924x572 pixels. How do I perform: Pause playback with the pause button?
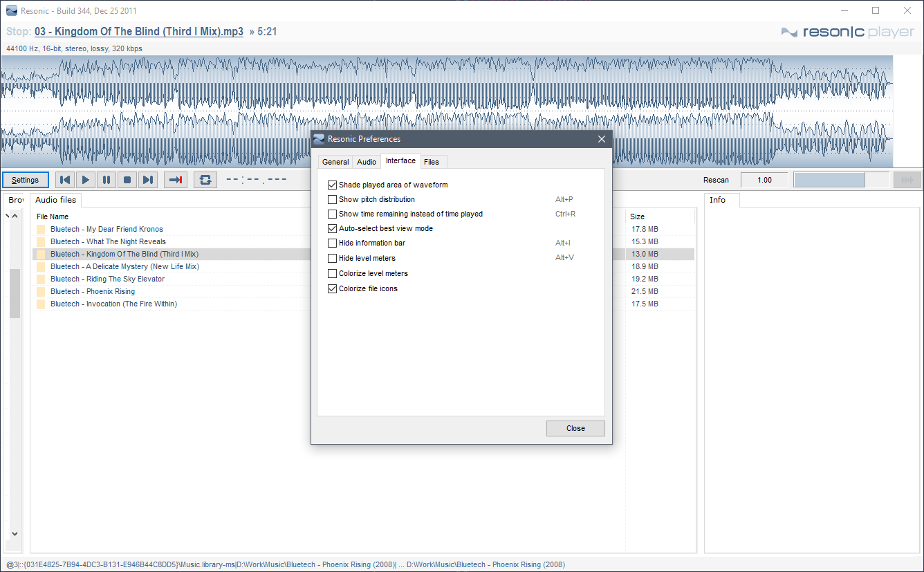coord(107,180)
